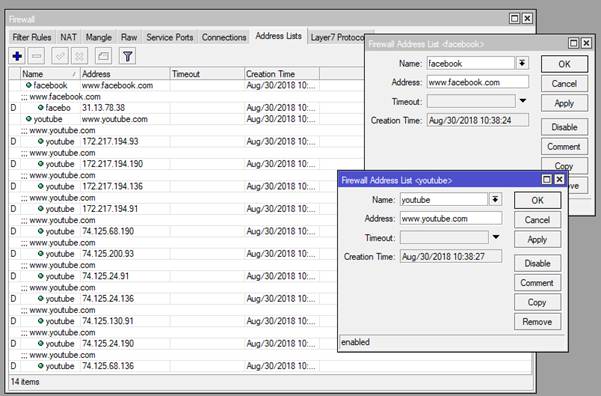Viewport: 601px width, 396px height.
Task: Switch to the NAT tab
Action: click(68, 37)
